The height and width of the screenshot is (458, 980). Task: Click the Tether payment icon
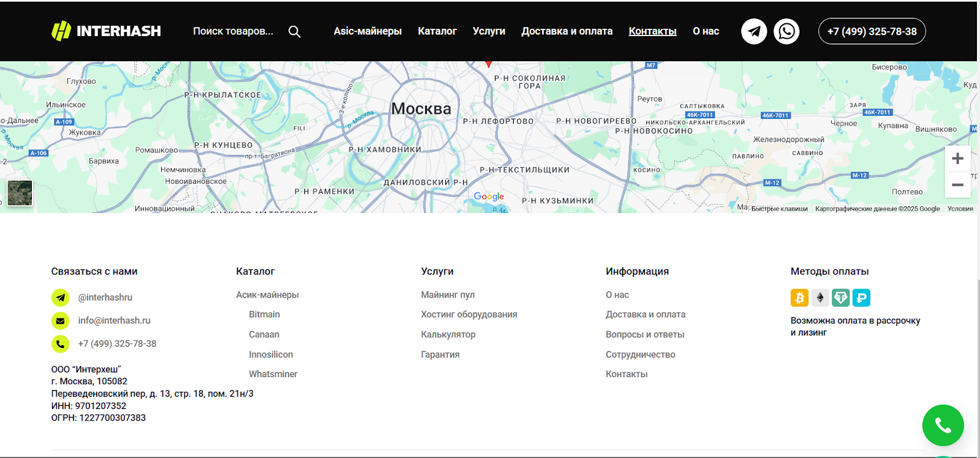(841, 298)
